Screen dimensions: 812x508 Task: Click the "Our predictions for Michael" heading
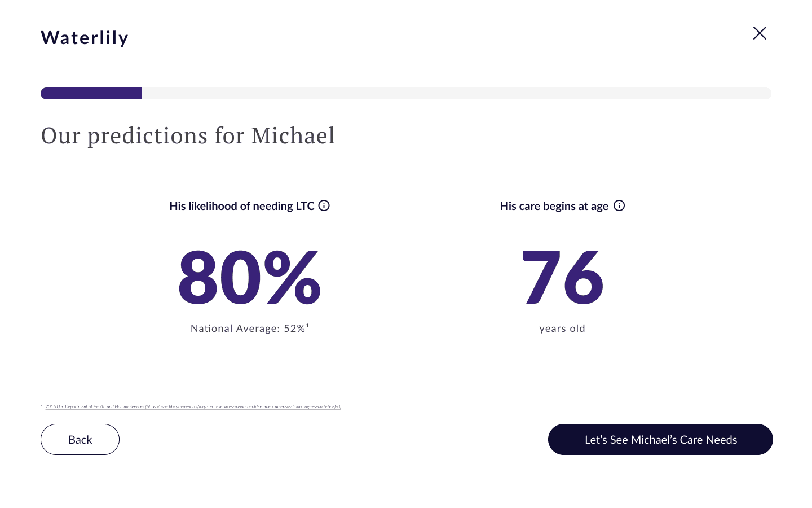(x=188, y=135)
